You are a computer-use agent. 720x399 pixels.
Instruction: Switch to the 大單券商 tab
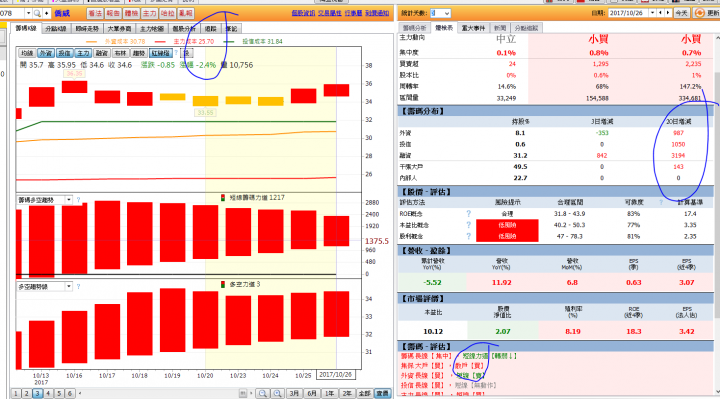pyautogui.click(x=119, y=29)
